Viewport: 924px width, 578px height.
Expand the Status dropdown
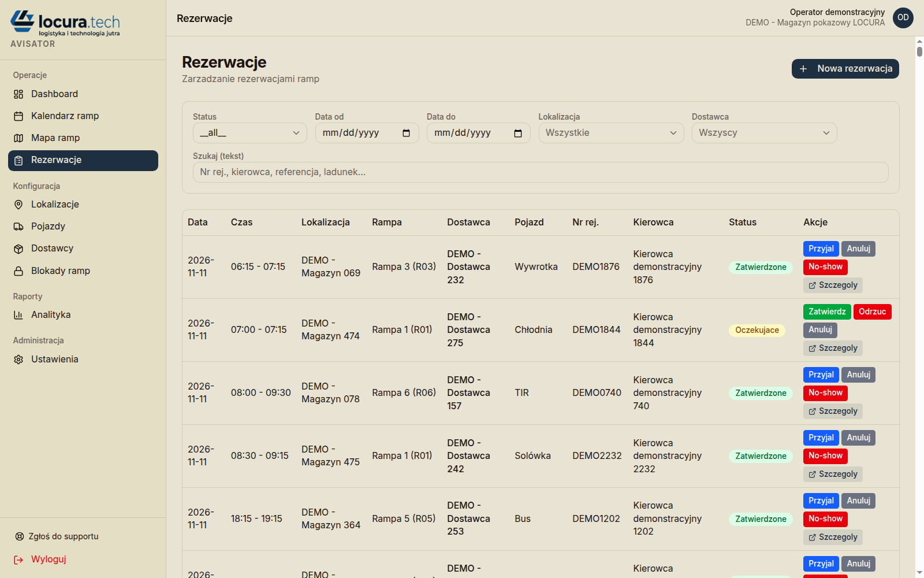coord(249,133)
